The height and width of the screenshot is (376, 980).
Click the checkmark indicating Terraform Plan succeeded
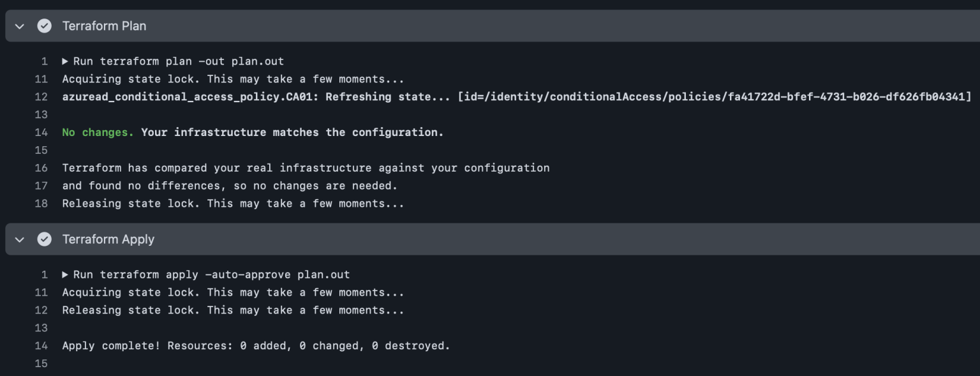click(43, 26)
